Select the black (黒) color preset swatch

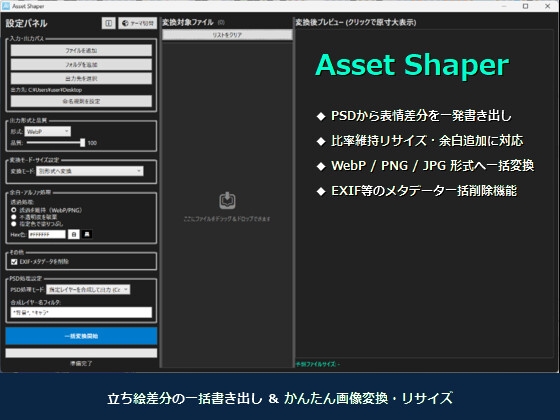pyautogui.click(x=87, y=234)
